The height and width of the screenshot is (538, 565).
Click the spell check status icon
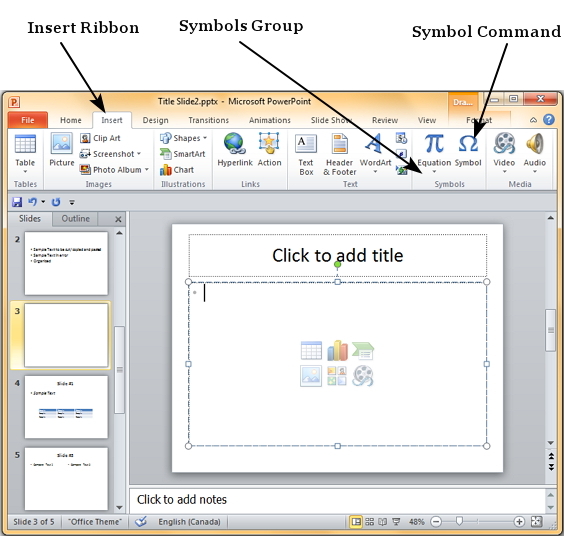pyautogui.click(x=141, y=521)
